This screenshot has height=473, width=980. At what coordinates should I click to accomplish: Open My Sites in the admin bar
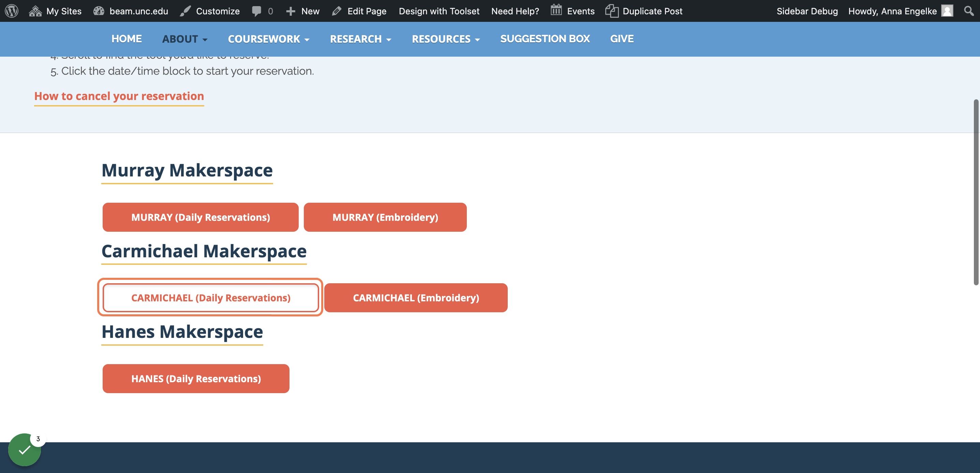(55, 11)
